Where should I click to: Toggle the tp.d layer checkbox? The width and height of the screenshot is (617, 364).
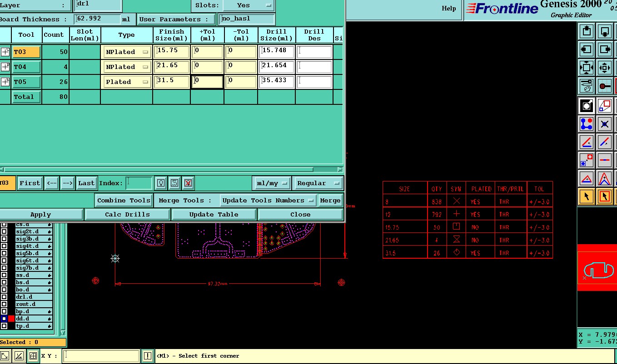pyautogui.click(x=4, y=326)
